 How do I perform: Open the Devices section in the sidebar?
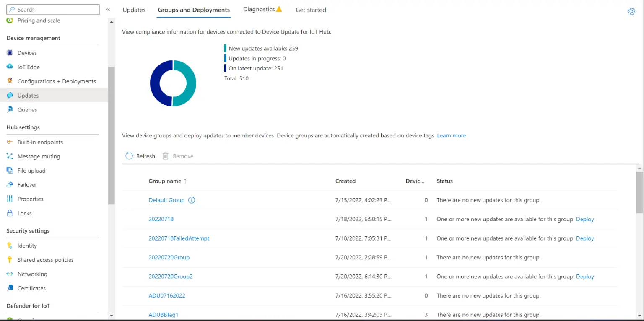pos(27,52)
